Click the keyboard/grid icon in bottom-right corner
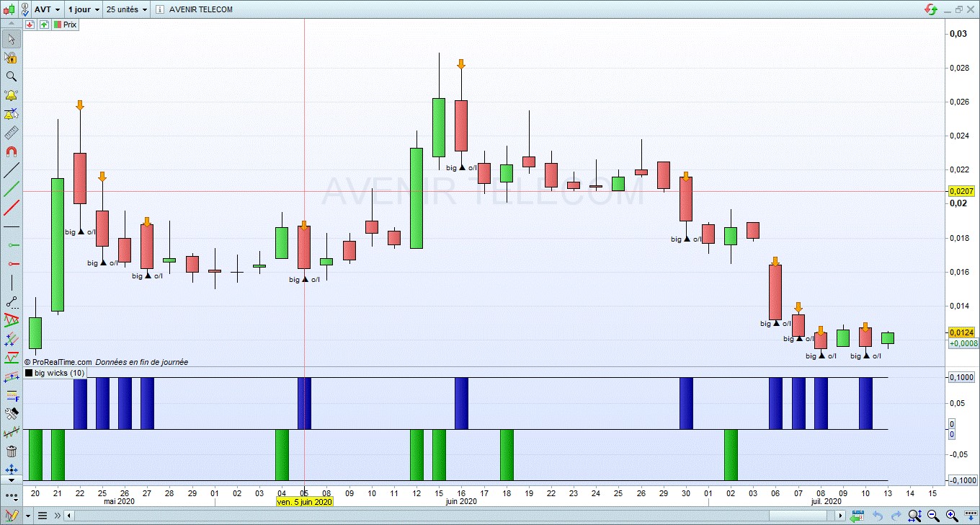This screenshot has height=525, width=980. [971, 516]
